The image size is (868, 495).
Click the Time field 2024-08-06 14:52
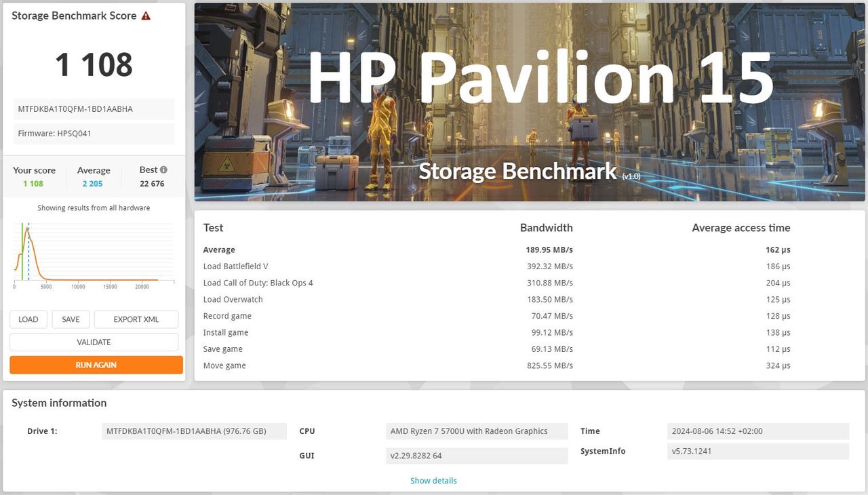(x=758, y=431)
